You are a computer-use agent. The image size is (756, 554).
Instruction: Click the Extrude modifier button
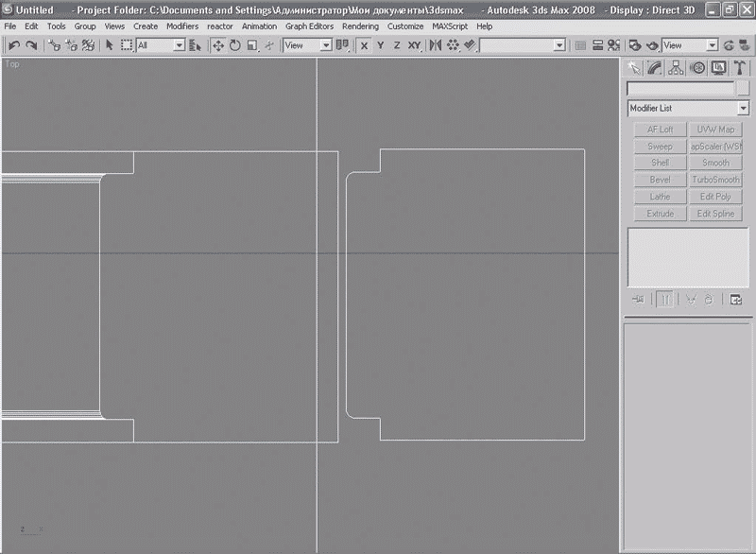660,214
